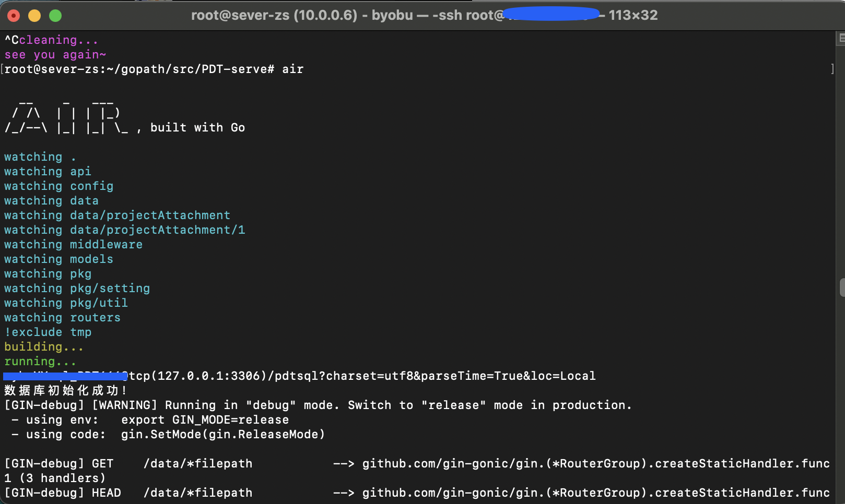Viewport: 845px width, 504px height.
Task: Select the '!exclude tmp' line
Action: click(x=48, y=332)
